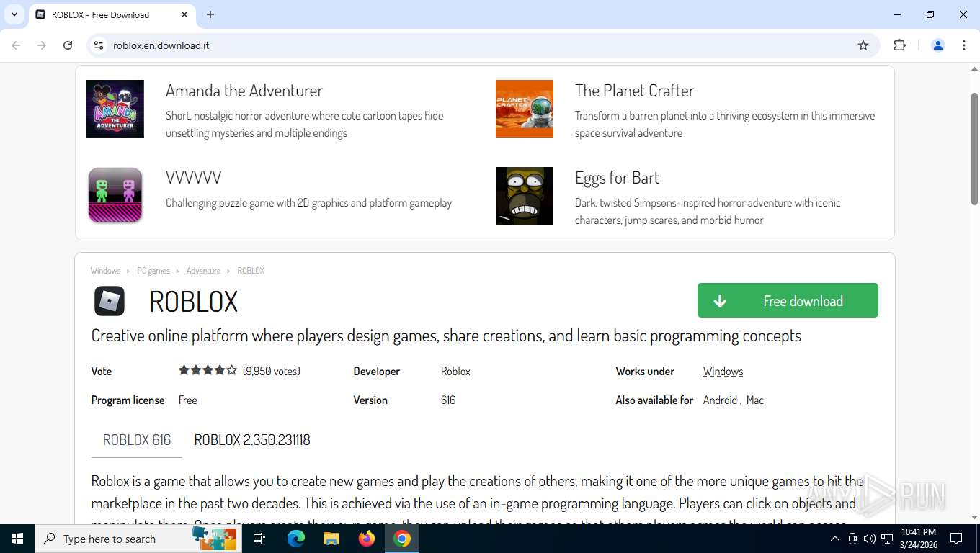The image size is (980, 553).
Task: Click the star rating display
Action: point(208,371)
